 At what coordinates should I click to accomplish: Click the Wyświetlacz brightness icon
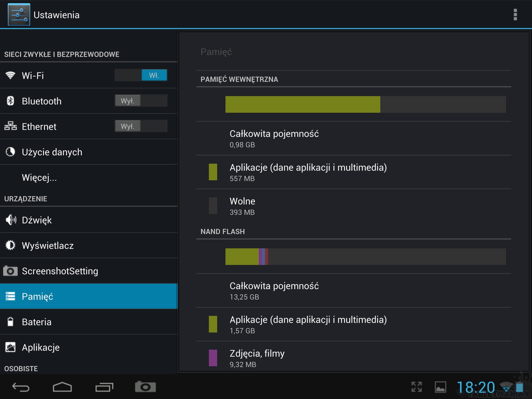click(10, 245)
